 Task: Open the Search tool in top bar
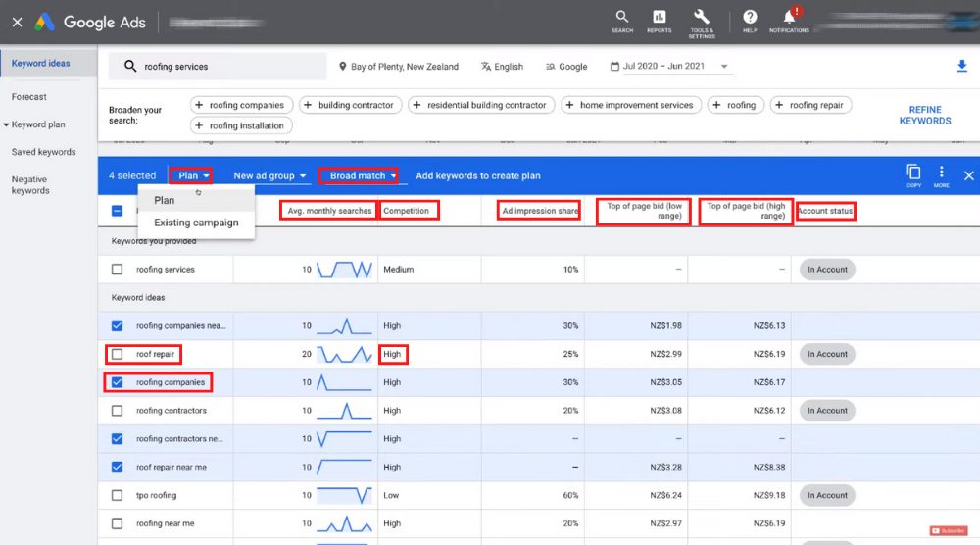(x=622, y=22)
